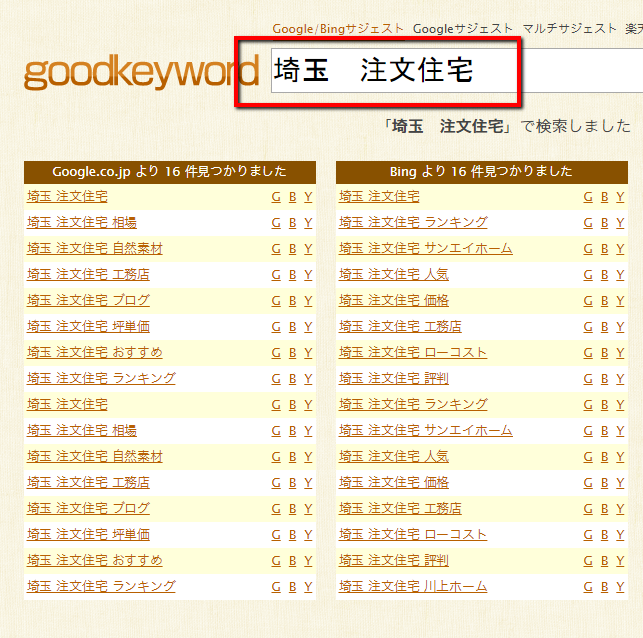Screen dimensions: 643x638
Task: Open first 坪単価 keyword in Google list
Action: [x=88, y=326]
